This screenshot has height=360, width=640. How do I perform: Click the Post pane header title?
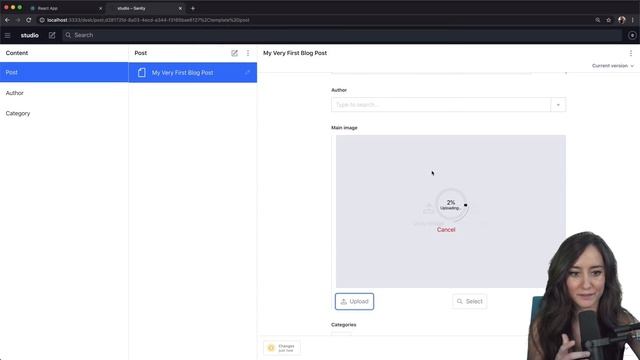point(140,53)
